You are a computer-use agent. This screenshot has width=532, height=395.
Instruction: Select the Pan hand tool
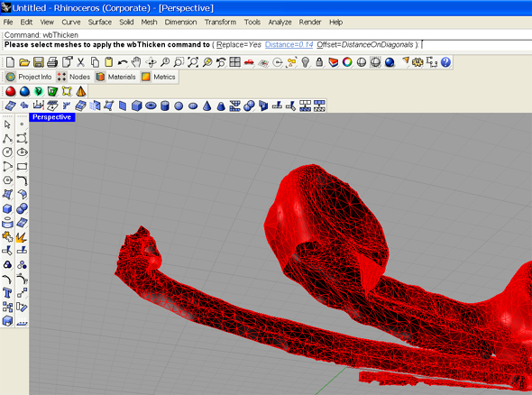136,62
